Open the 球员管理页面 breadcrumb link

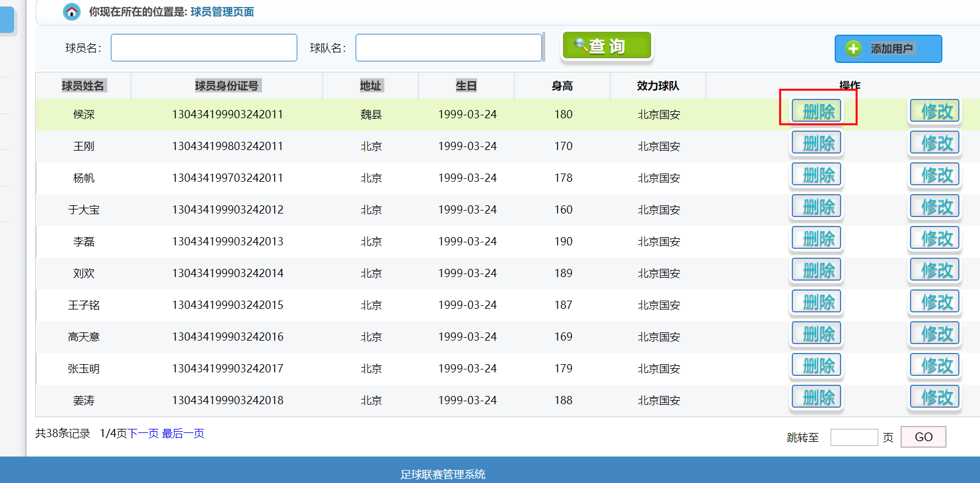pyautogui.click(x=222, y=12)
